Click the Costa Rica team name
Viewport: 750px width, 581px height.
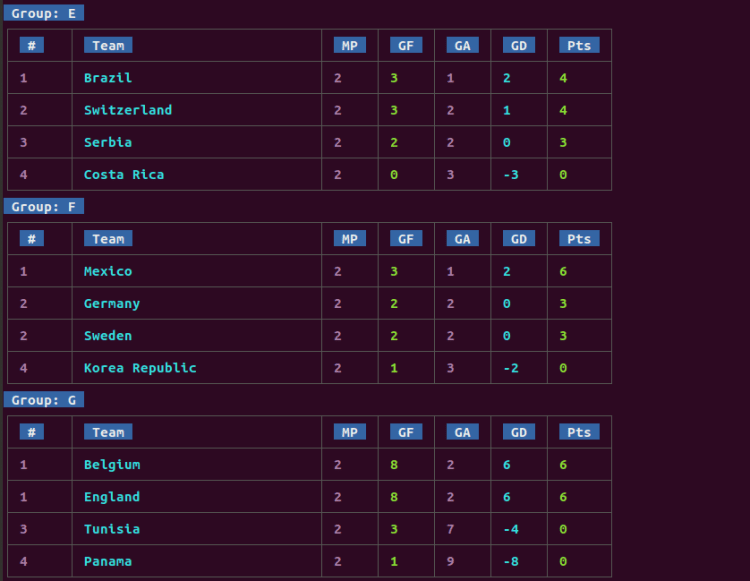124,174
